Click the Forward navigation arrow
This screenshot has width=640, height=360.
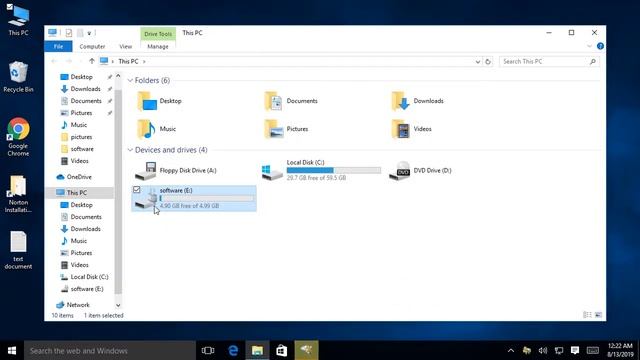tap(69, 61)
